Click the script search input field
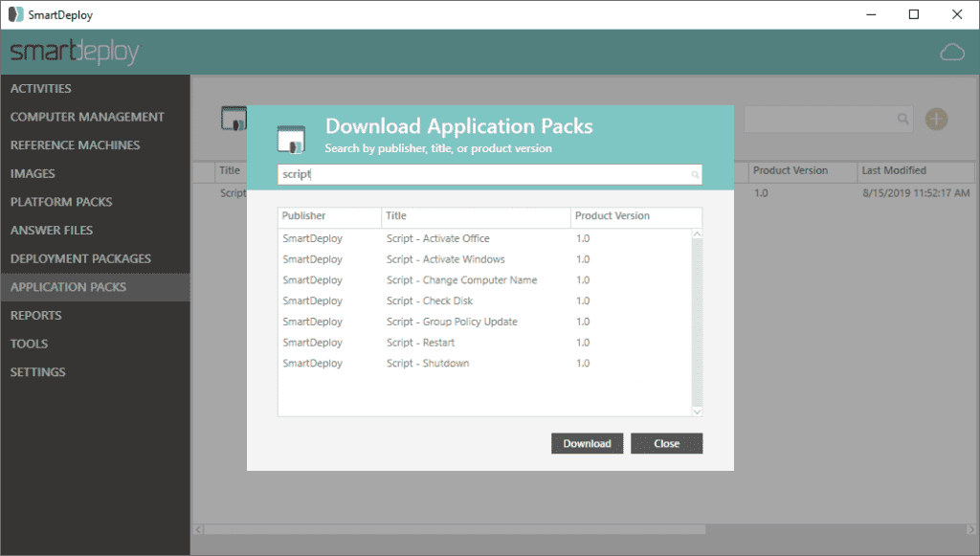 point(489,174)
